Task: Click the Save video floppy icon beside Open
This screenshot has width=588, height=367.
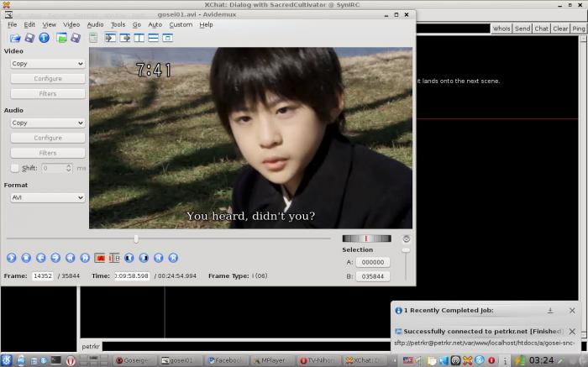Action: (x=29, y=38)
